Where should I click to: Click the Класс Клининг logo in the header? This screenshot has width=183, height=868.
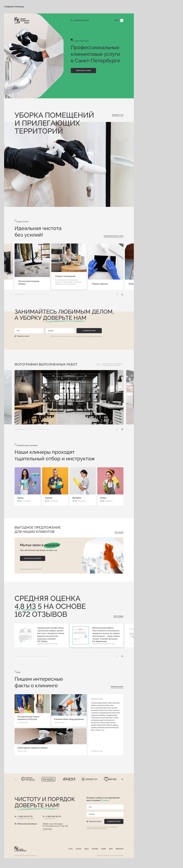pos(22,20)
